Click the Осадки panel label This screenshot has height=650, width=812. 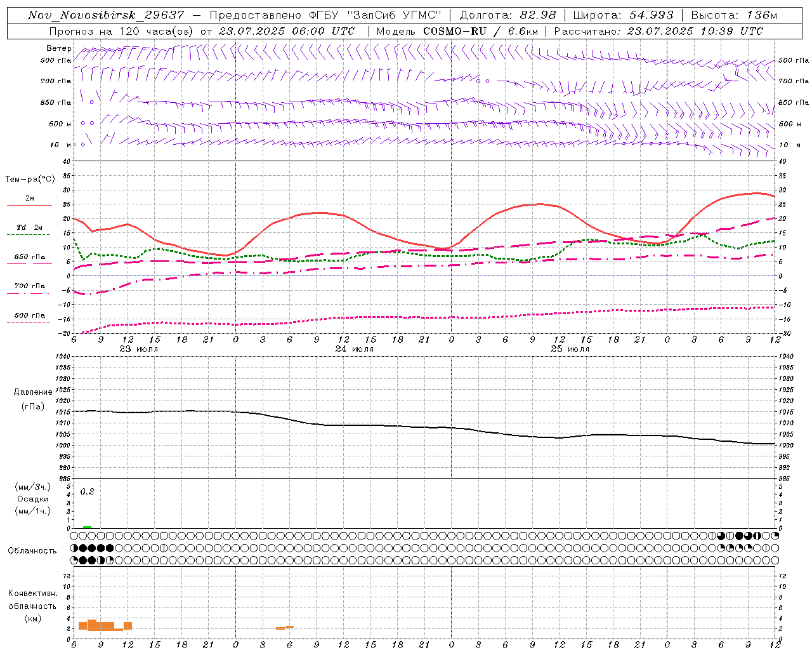coord(32,499)
